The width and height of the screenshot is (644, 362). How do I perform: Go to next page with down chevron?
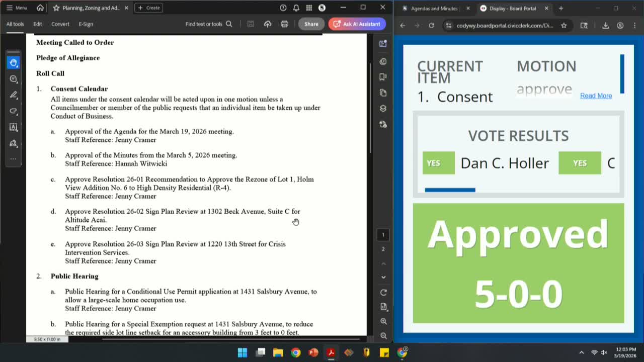point(383,277)
